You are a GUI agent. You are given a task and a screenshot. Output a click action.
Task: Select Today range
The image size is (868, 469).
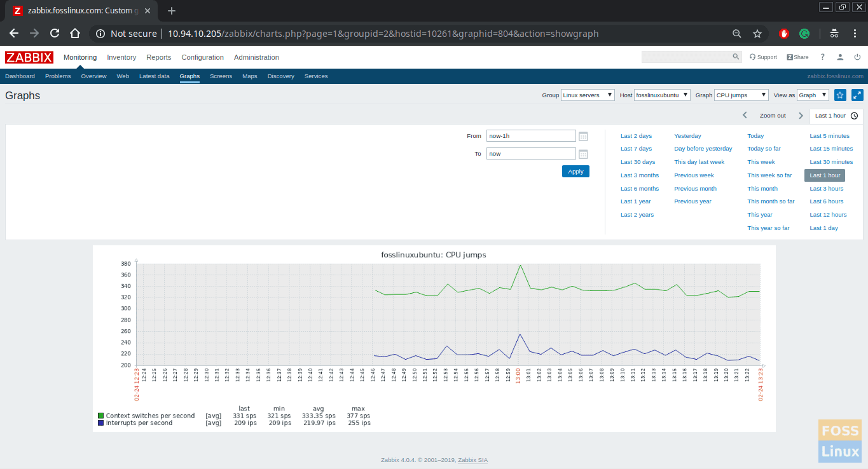pos(755,136)
